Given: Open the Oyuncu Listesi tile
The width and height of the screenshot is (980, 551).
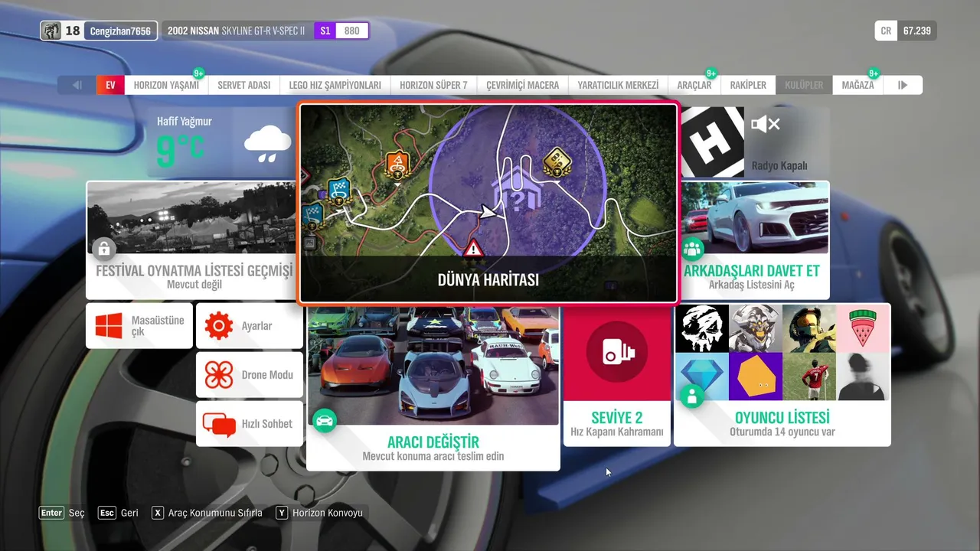Looking at the screenshot, I should point(782,374).
